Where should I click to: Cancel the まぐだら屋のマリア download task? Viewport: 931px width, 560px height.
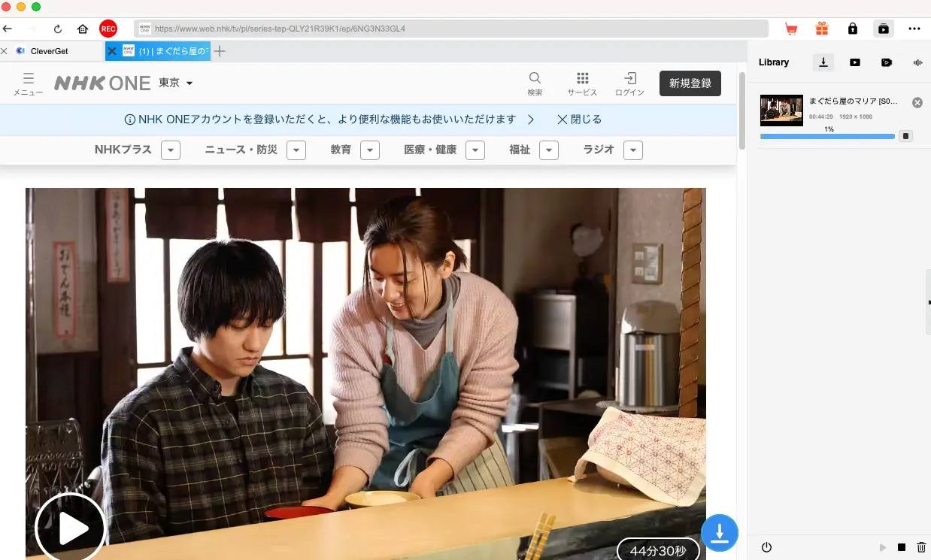point(917,102)
